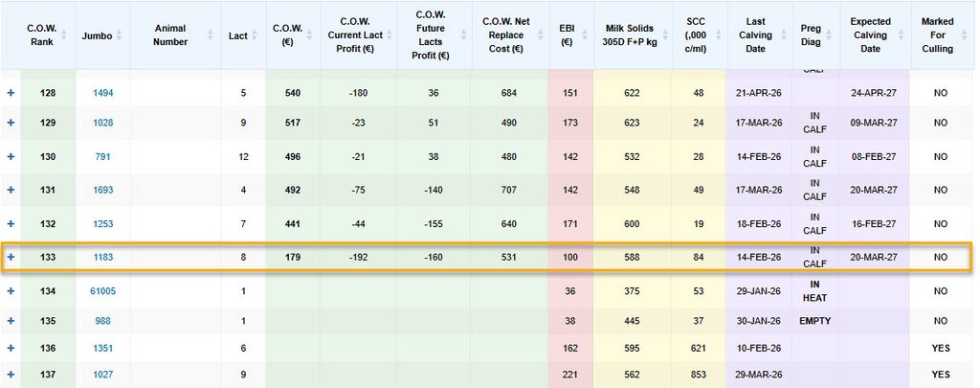Select Last Calving Date 29-MAR-26
Screen dimensions: 980x388
(x=758, y=375)
